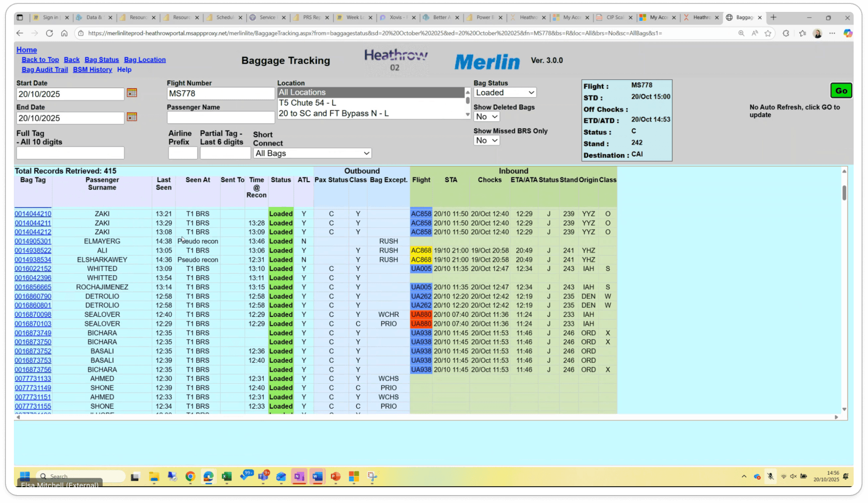Open Excel from the taskbar
Viewport: 868px width, 503px height.
tap(226, 477)
